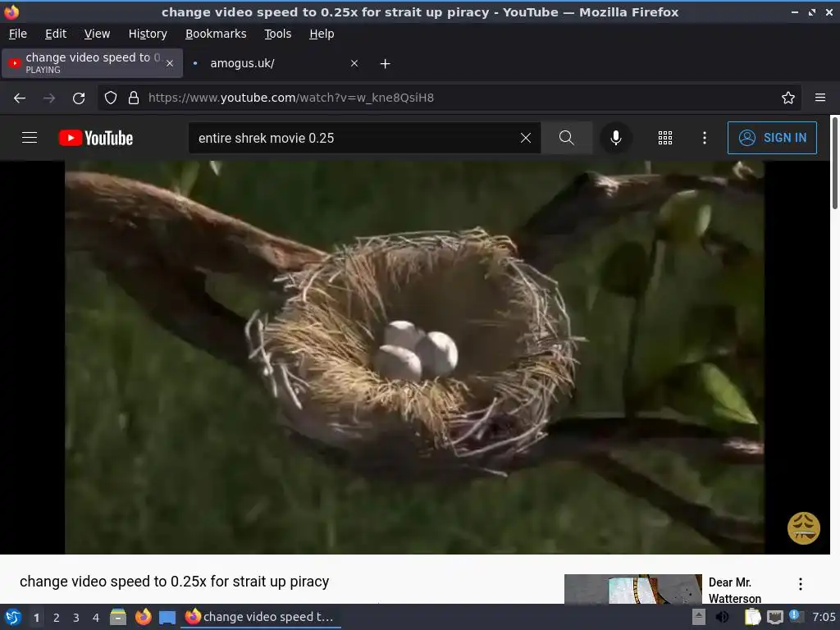The image size is (840, 630).
Task: Open YouTube guide hamburger menu
Action: [x=30, y=138]
